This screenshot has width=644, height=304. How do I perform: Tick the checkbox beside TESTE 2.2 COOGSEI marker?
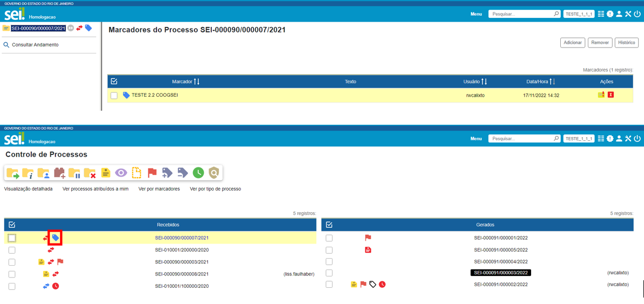coord(114,96)
